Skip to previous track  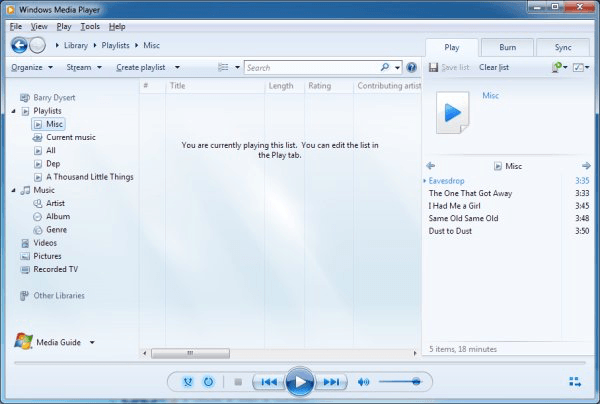coord(269,382)
